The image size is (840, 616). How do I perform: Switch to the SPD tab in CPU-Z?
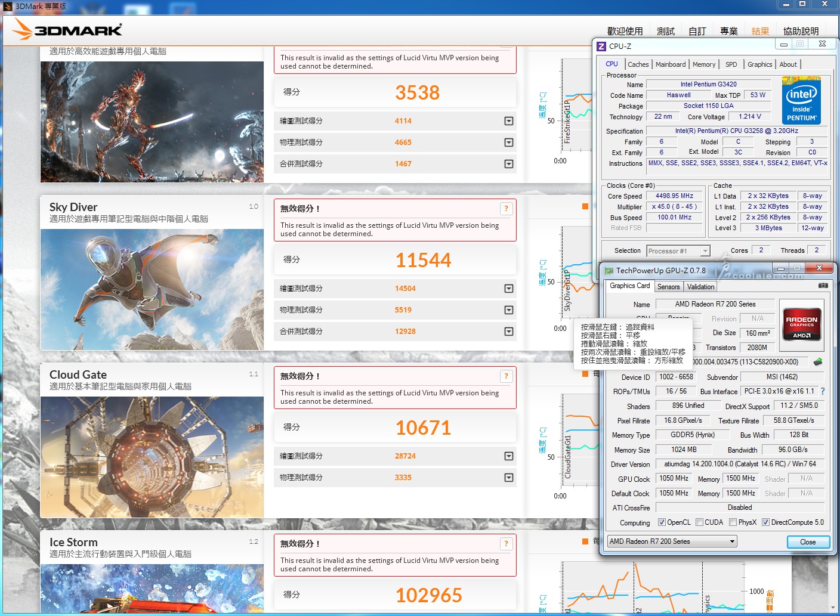(731, 64)
